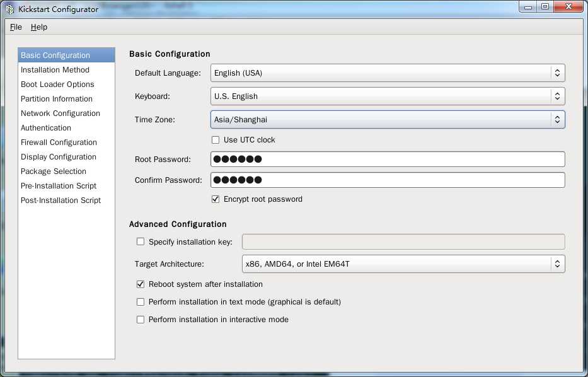The image size is (588, 377).
Task: Check Perform installation in interactive mode
Action: (141, 320)
